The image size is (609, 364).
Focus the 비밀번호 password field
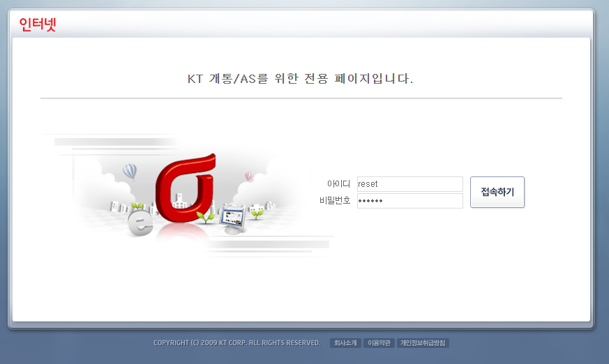click(x=409, y=201)
